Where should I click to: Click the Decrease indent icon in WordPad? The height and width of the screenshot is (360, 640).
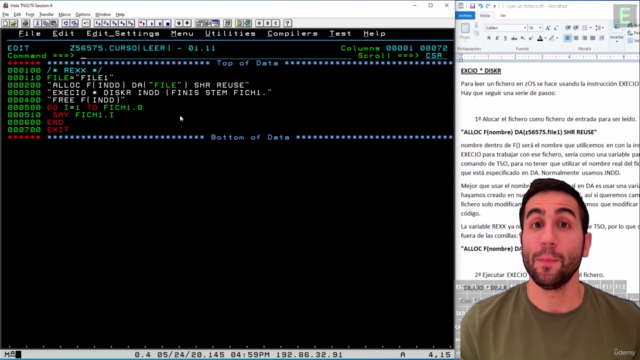(568, 28)
